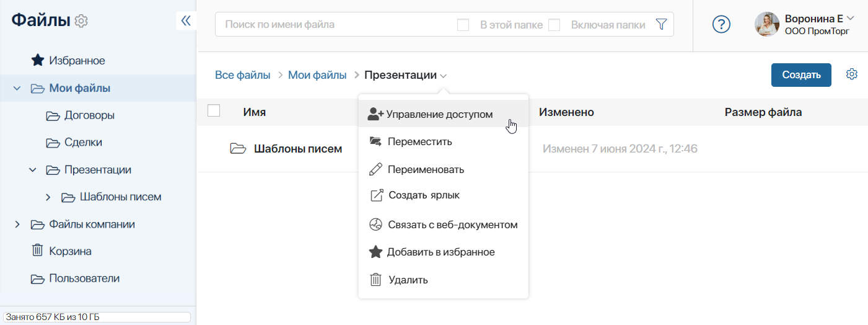The image size is (868, 325).
Task: Sort by the Имя column header
Action: point(255,112)
